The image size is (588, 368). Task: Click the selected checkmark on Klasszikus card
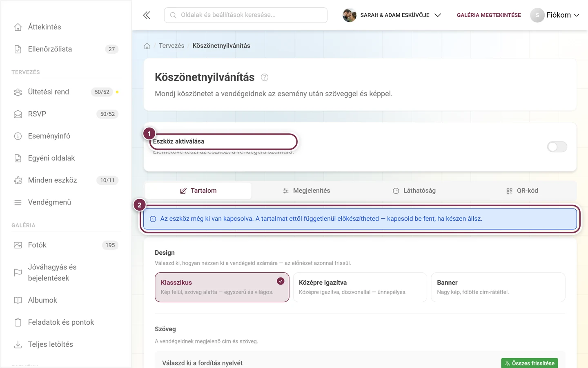tap(281, 281)
